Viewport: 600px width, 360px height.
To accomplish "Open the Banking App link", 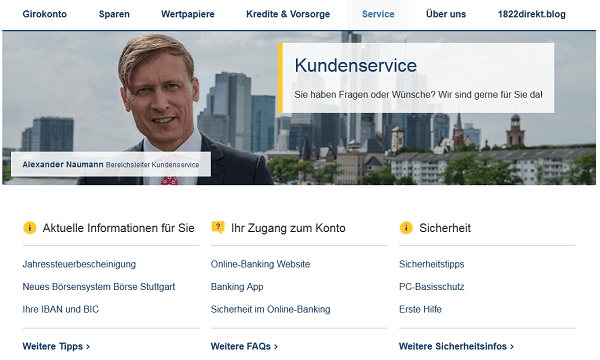I will point(237,287).
